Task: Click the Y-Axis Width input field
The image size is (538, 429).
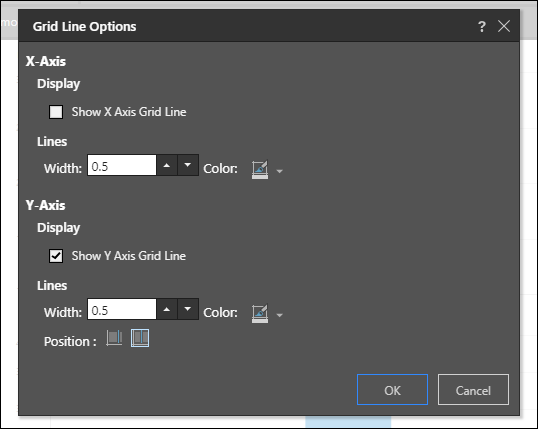Action: (x=122, y=309)
